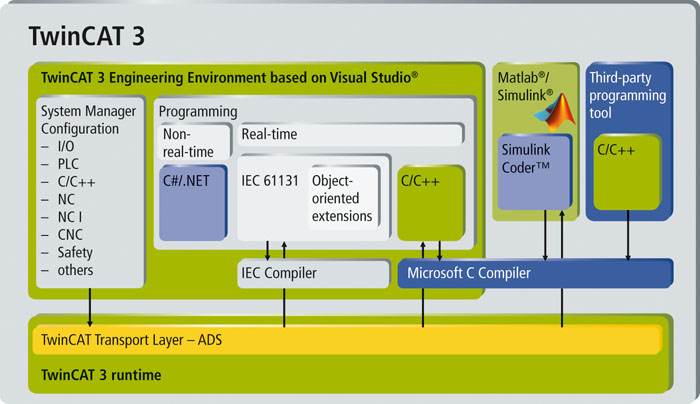This screenshot has width=700, height=404.
Task: Select the C#/.NET block
Action: 193,203
